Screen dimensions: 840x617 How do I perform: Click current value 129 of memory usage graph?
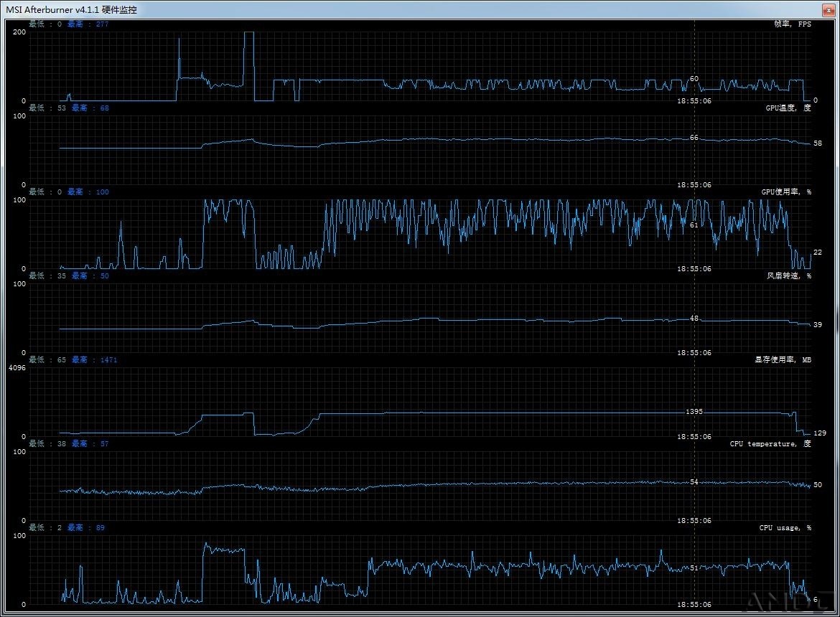click(x=820, y=433)
